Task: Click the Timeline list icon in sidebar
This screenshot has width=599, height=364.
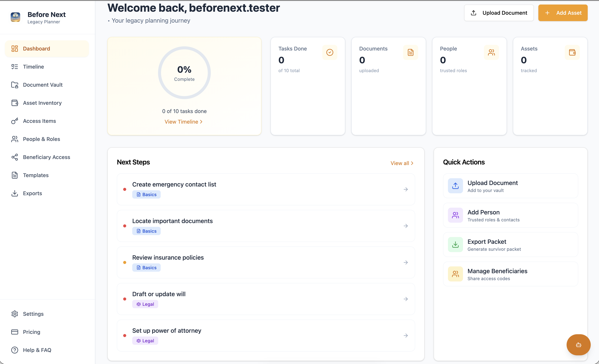Action: [x=15, y=67]
